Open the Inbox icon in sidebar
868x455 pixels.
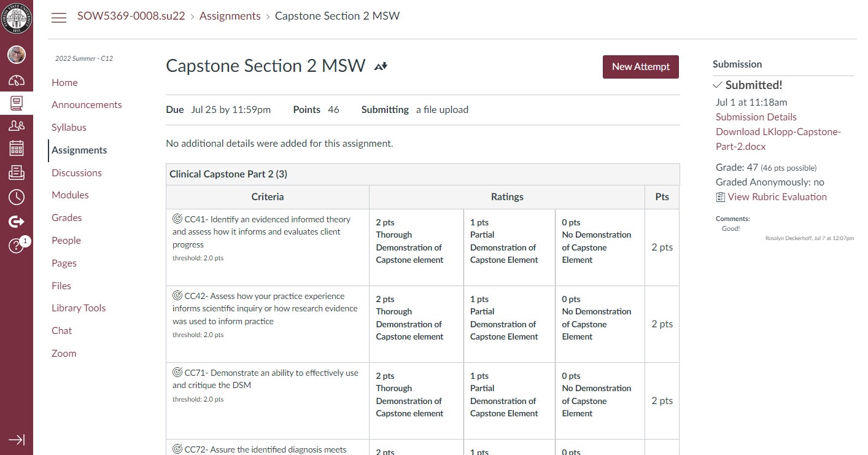coord(17,173)
